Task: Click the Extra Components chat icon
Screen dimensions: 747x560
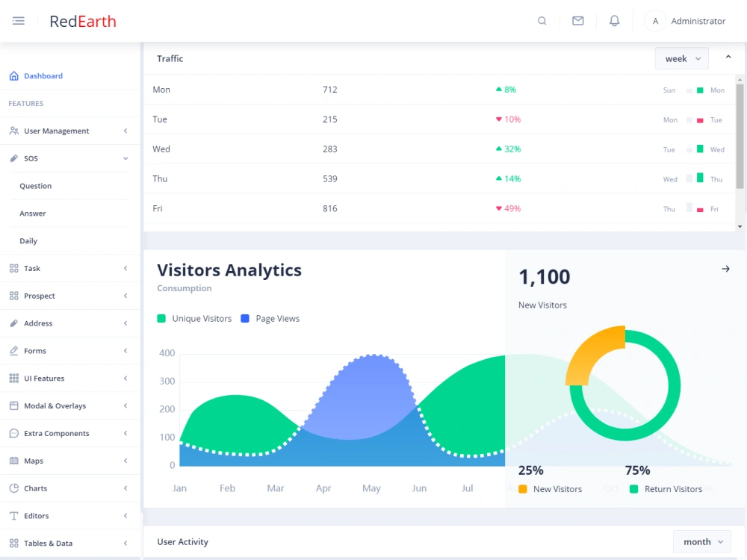Action: 13,433
